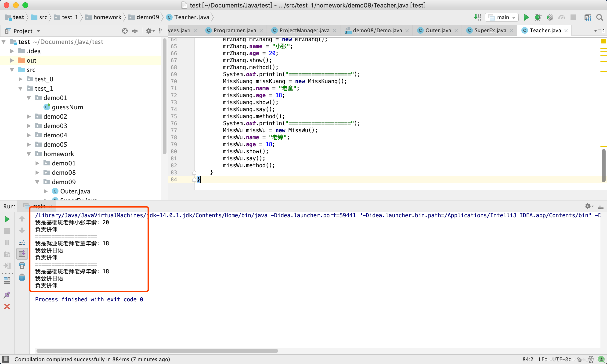Click the editor vertical scrollbar thumb
Screen dimensions: 607x364
point(603,166)
